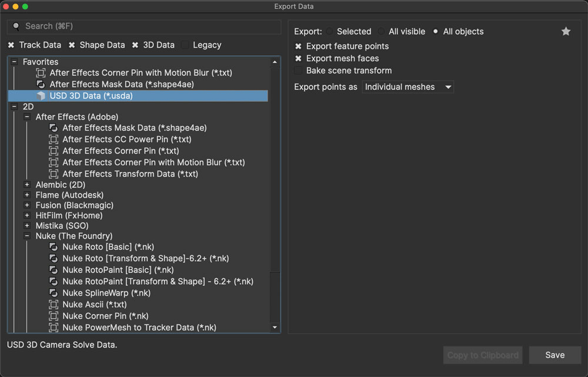588x377 pixels.
Task: Expand the Fusion (Blackmagic) group
Action: click(x=27, y=205)
